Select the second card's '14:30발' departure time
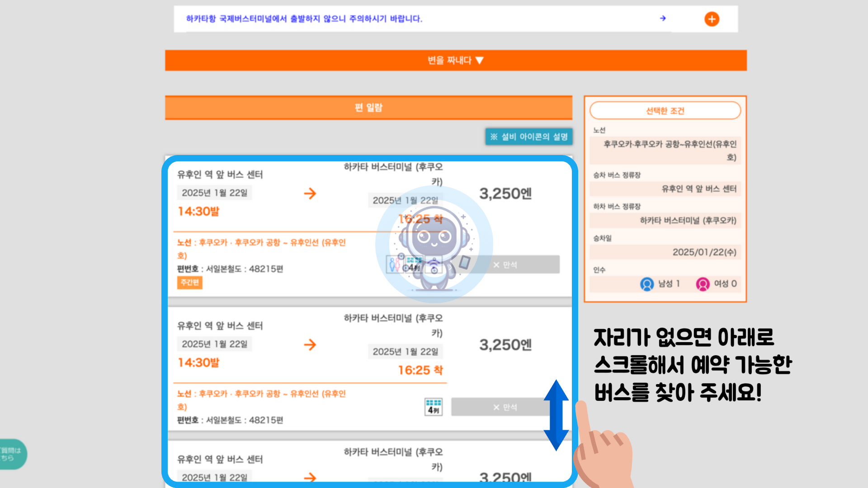The height and width of the screenshot is (488, 868). point(198,362)
